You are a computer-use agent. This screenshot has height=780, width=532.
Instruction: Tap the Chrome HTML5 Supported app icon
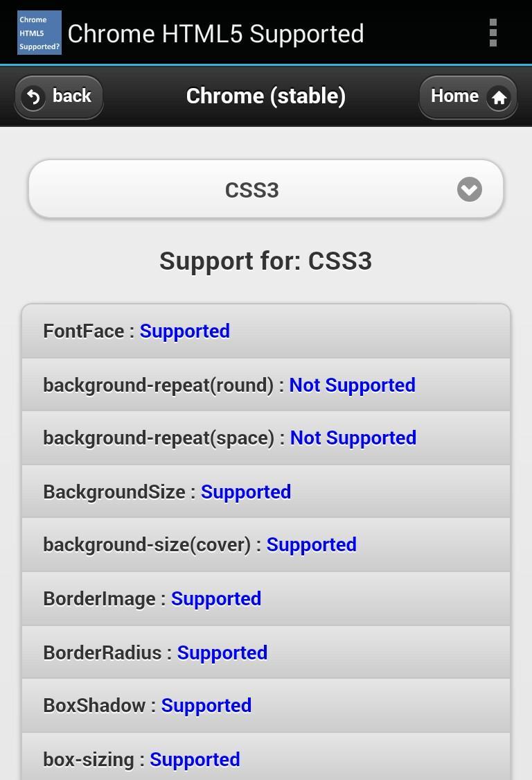pos(39,33)
